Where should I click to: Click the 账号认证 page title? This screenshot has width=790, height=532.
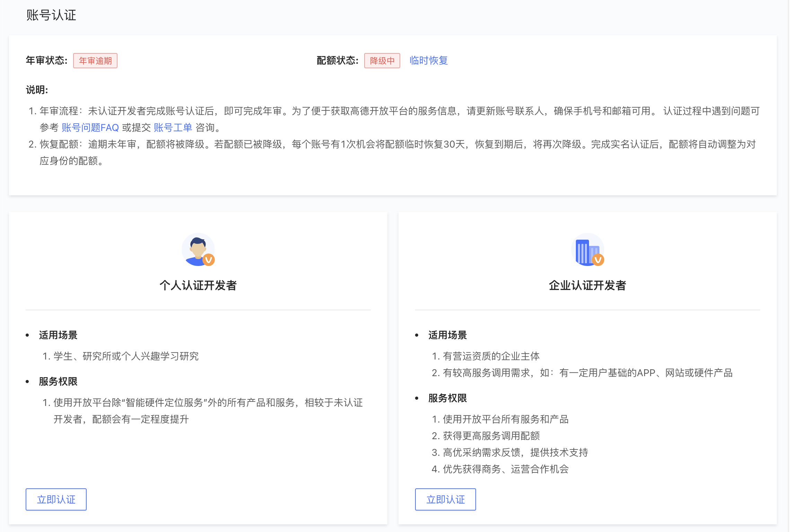click(x=51, y=15)
